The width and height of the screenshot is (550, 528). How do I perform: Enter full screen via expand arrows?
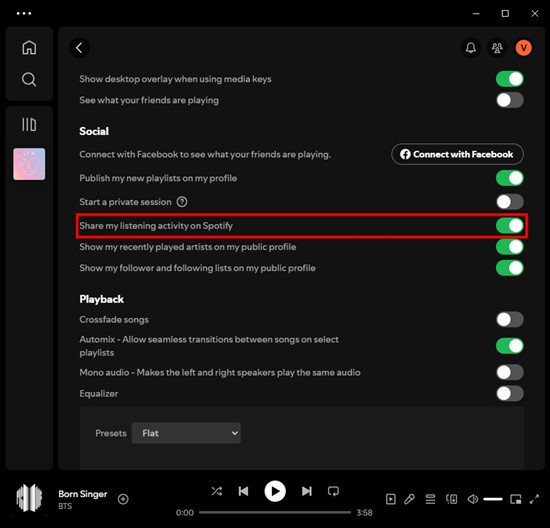[x=534, y=499]
